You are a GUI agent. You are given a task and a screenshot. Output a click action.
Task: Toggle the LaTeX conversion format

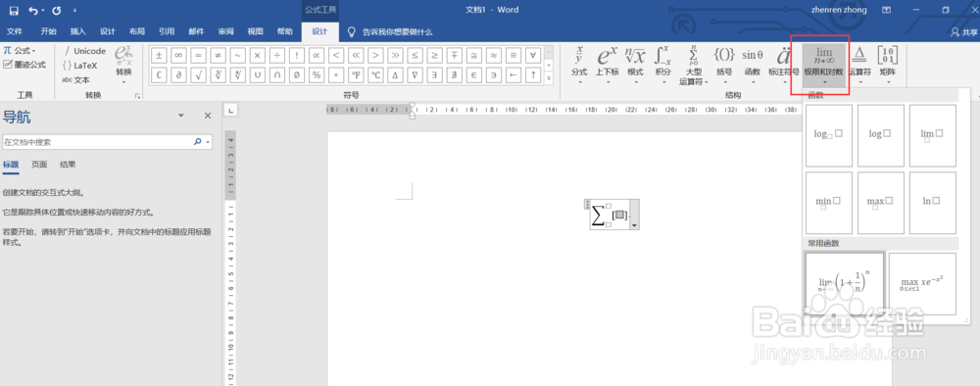click(80, 65)
